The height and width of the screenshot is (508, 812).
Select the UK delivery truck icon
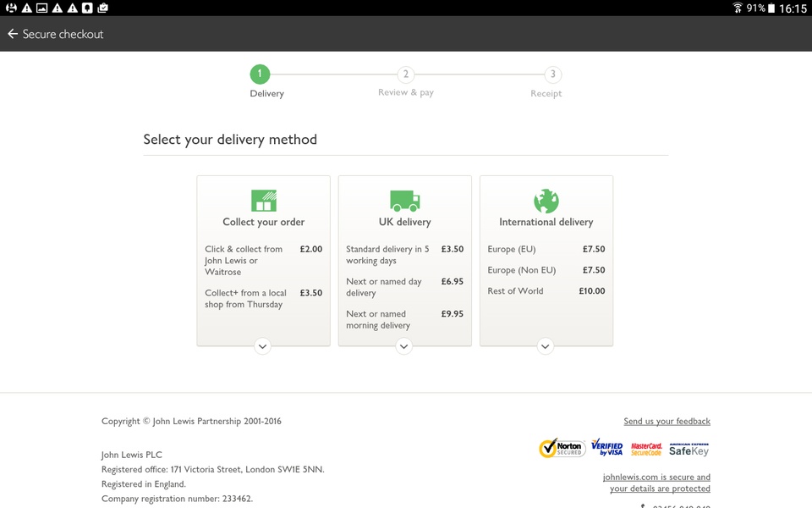click(x=404, y=201)
